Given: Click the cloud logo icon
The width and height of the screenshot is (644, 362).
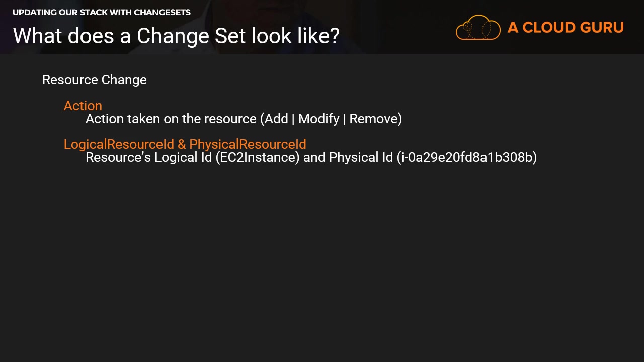Looking at the screenshot, I should click(478, 28).
